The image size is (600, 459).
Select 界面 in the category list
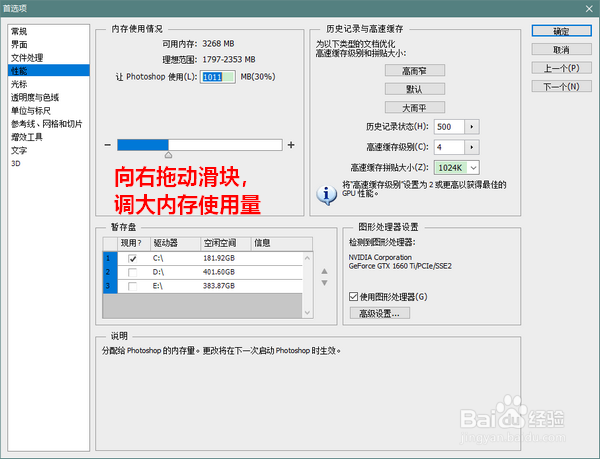coord(49,44)
